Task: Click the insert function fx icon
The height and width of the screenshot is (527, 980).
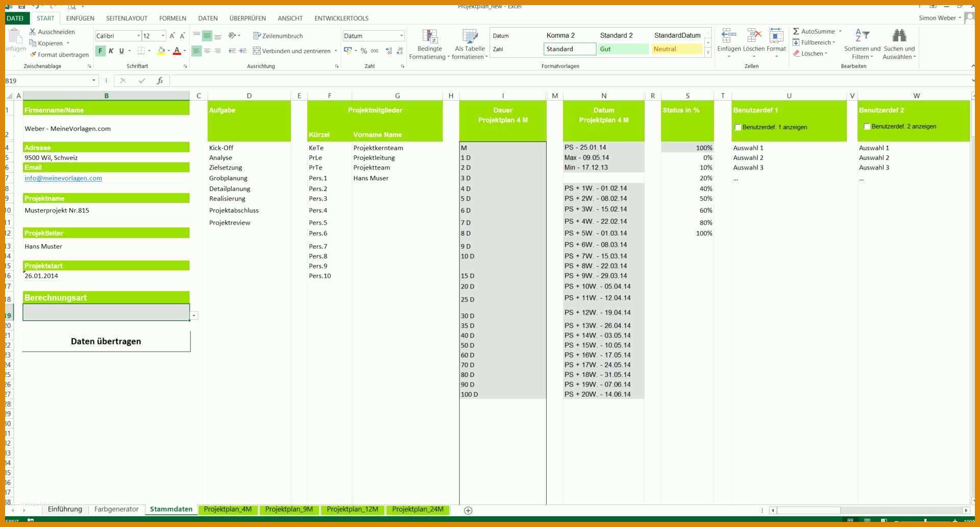Action: [160, 81]
